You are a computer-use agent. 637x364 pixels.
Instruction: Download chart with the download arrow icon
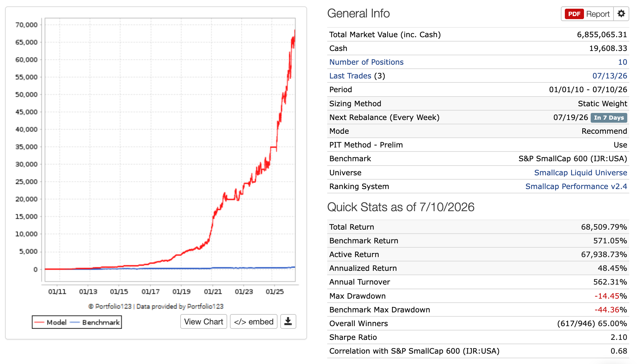tap(288, 322)
